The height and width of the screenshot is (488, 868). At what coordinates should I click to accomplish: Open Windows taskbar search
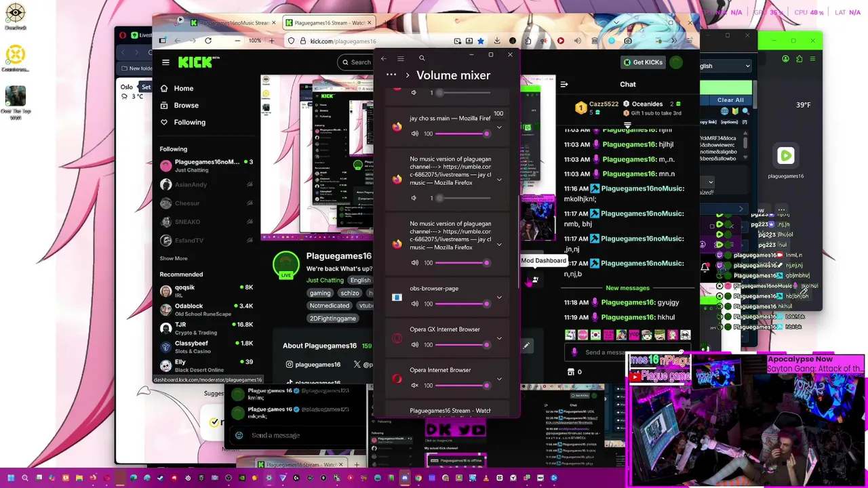pyautogui.click(x=24, y=478)
